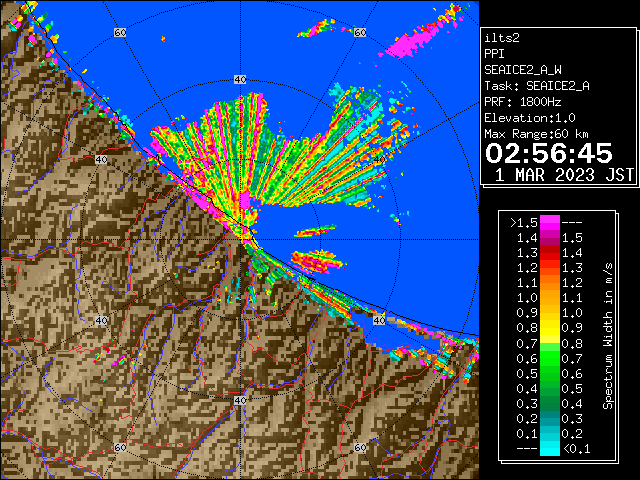Select the '1 MAR 2023 JST' date
The width and height of the screenshot is (640, 480).
click(x=564, y=175)
